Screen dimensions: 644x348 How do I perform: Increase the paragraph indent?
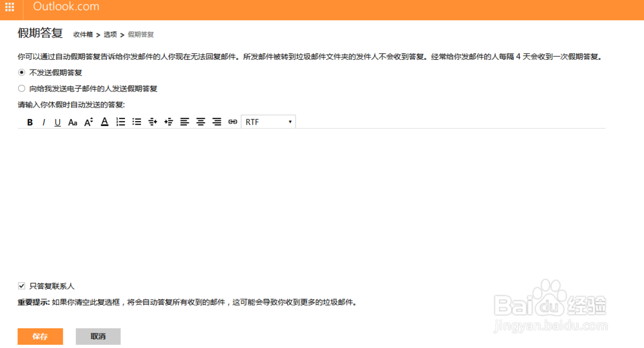(x=168, y=122)
